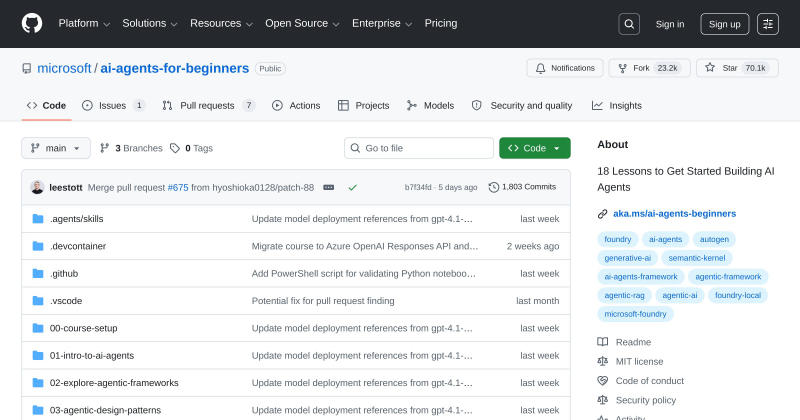Viewport: 800px width, 420px height.
Task: Open the microsoft organization link
Action: tap(64, 68)
